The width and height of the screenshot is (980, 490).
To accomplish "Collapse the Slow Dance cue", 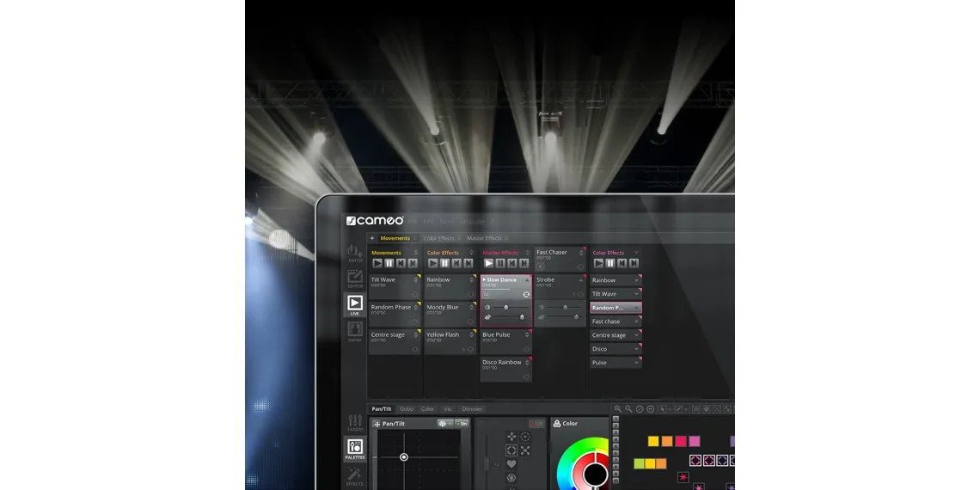I will 527,280.
